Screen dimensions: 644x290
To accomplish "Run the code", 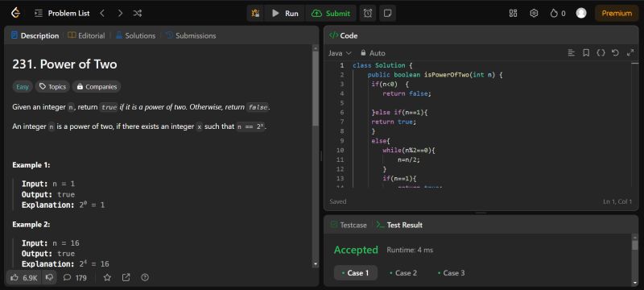I will click(x=285, y=13).
